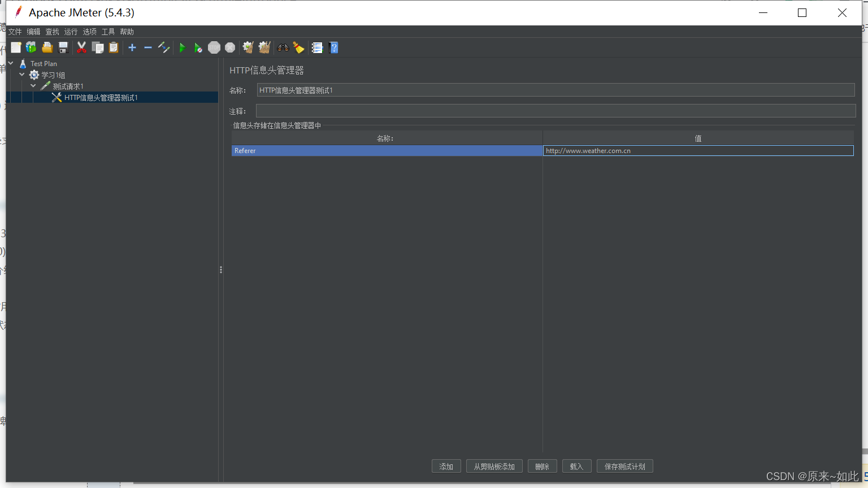
Task: Minimize the Apache JMeter window
Action: point(763,12)
